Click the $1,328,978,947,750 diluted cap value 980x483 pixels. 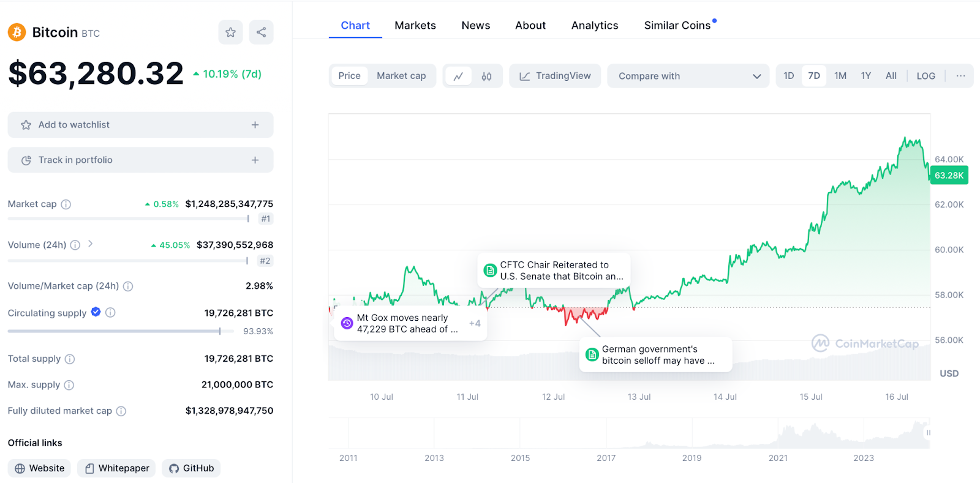229,411
